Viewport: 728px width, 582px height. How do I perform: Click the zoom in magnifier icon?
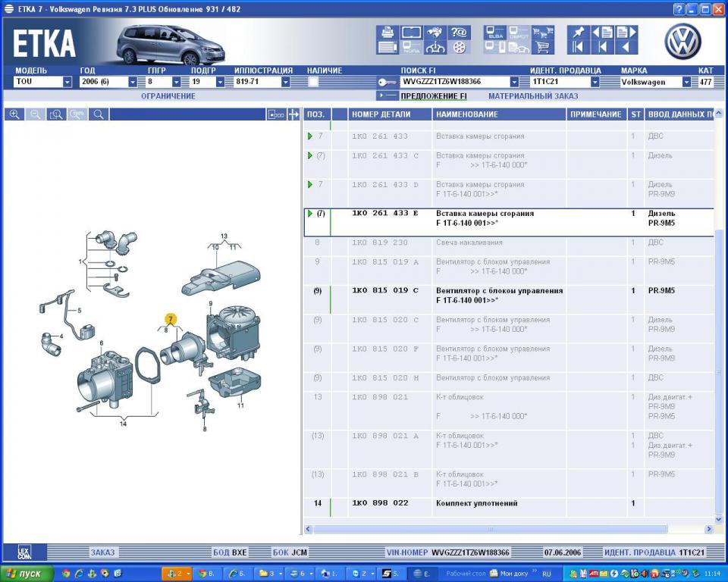click(x=14, y=114)
